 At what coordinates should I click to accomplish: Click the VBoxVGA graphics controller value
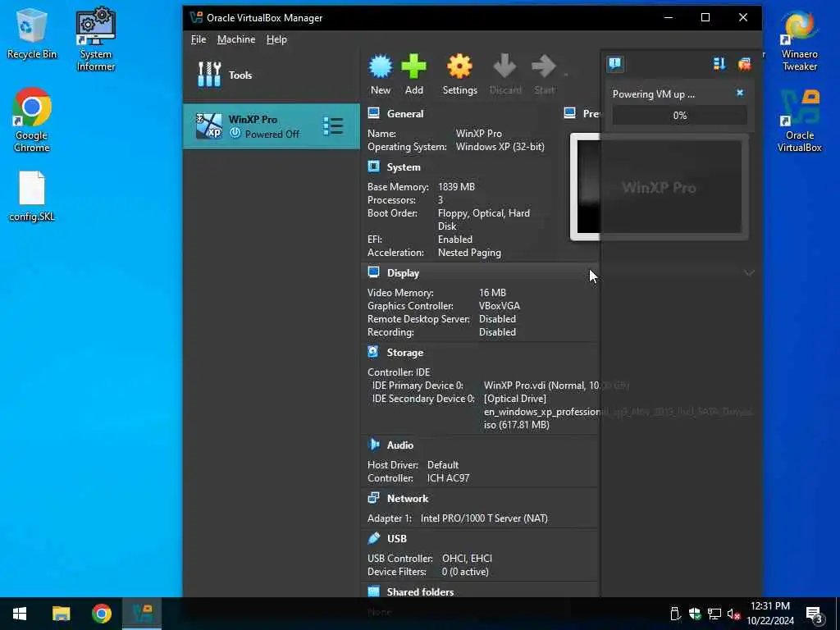(499, 306)
